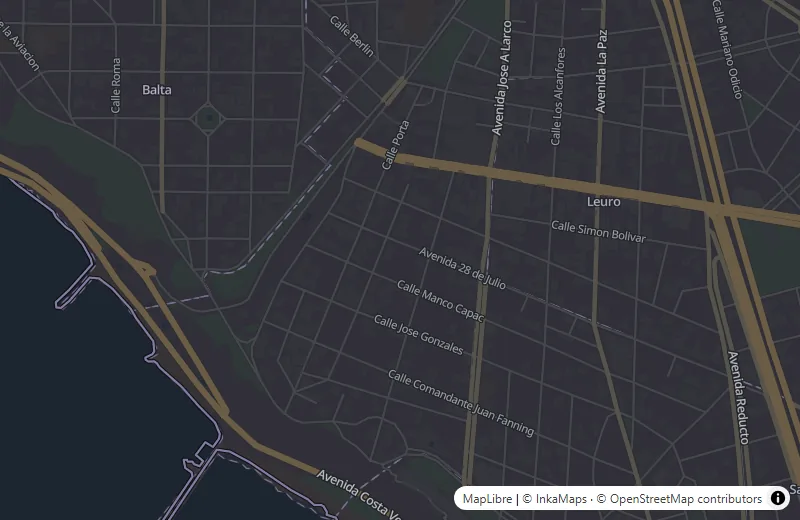Click the Avenida Jose A Larco label
The image size is (800, 520).
point(502,78)
